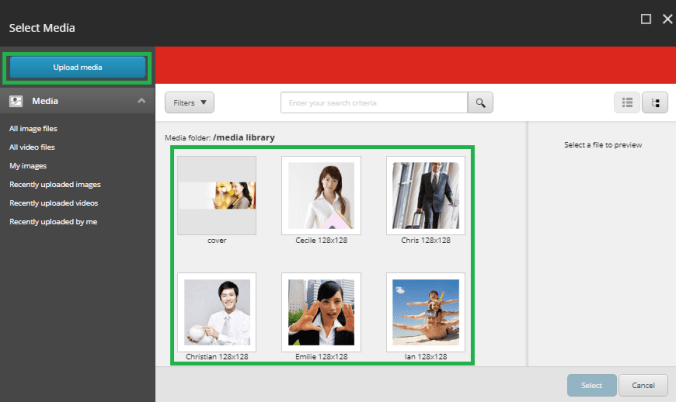Select the Emilie 128x128 thumbnail
This screenshot has width=676, height=402.
(x=321, y=312)
